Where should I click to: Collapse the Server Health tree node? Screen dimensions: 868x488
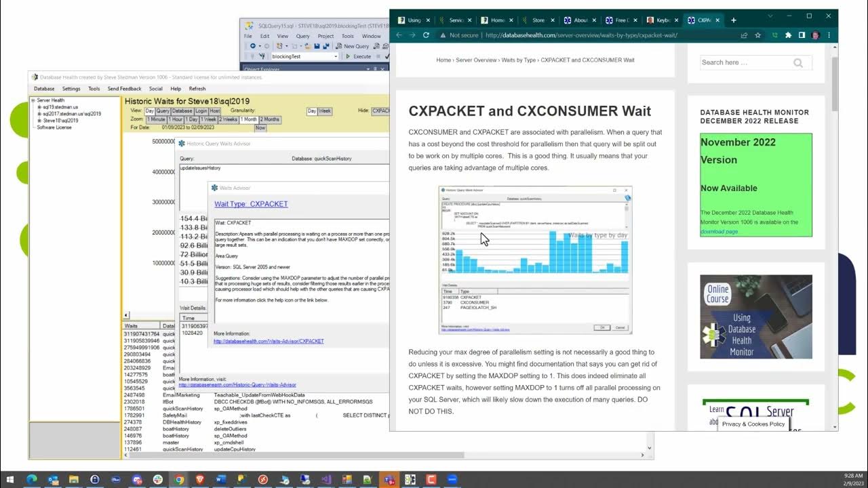point(33,100)
